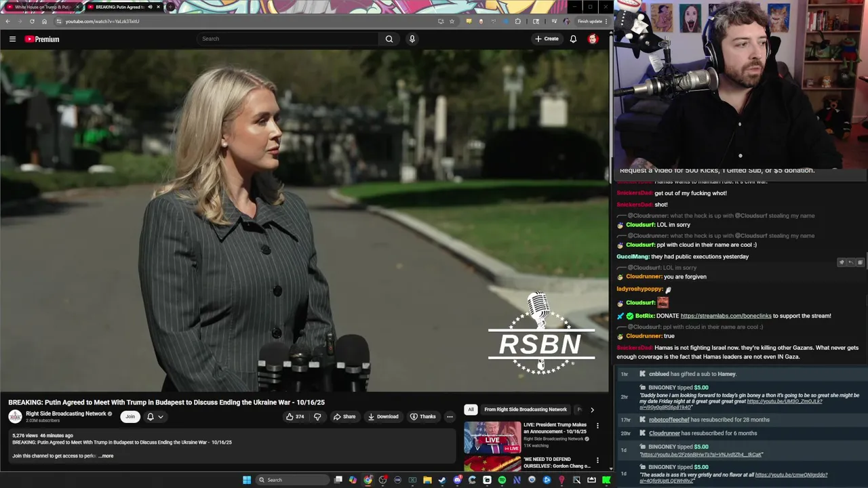This screenshot has height=488, width=868.
Task: Switch to Chrome on the taskbar
Action: coord(368,480)
